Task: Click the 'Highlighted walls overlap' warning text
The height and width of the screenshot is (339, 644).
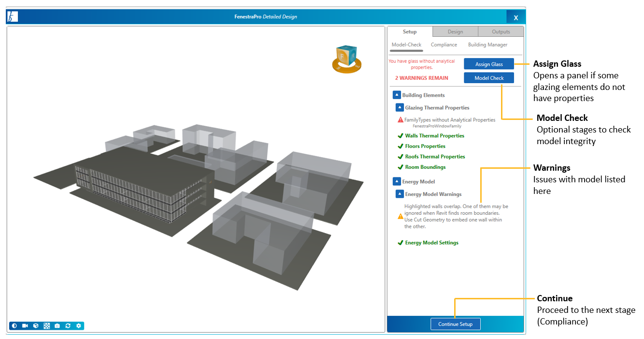Action: pyautogui.click(x=457, y=216)
